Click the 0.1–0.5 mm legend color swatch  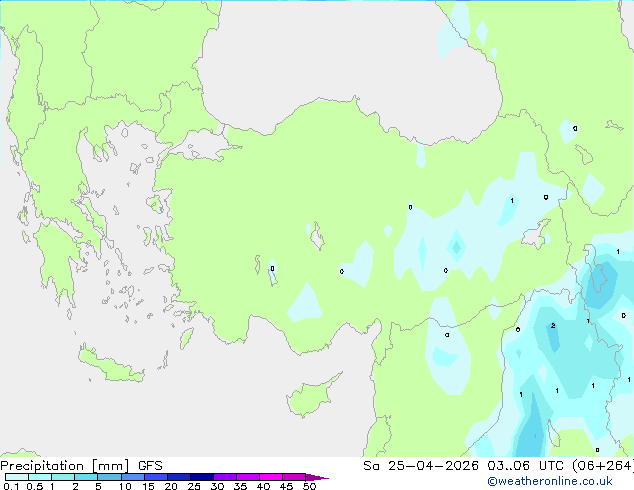tap(17, 477)
